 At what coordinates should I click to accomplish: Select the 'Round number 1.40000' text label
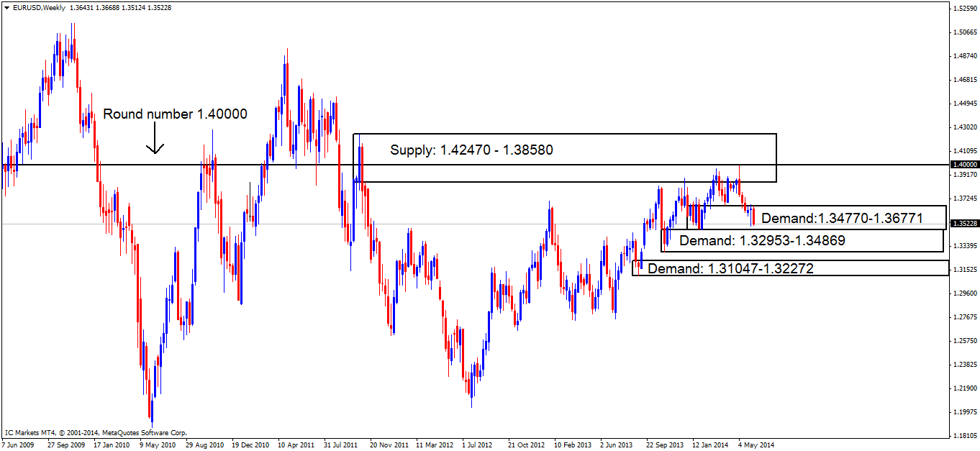tap(175, 114)
